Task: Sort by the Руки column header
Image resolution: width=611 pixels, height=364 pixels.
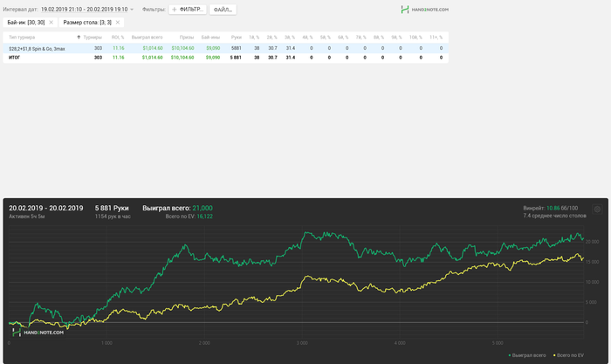Action: click(237, 38)
